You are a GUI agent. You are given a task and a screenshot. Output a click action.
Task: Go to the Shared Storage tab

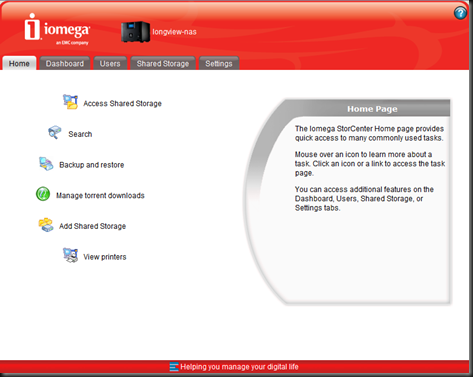[x=163, y=63]
